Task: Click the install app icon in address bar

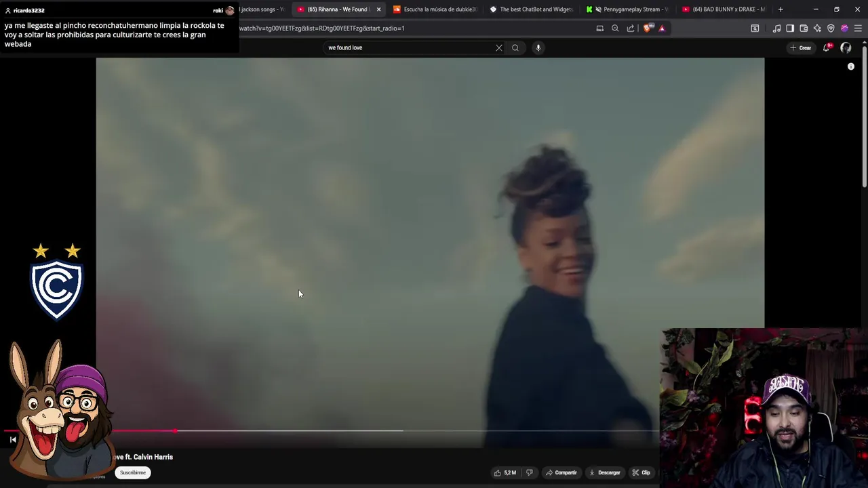Action: coord(599,28)
